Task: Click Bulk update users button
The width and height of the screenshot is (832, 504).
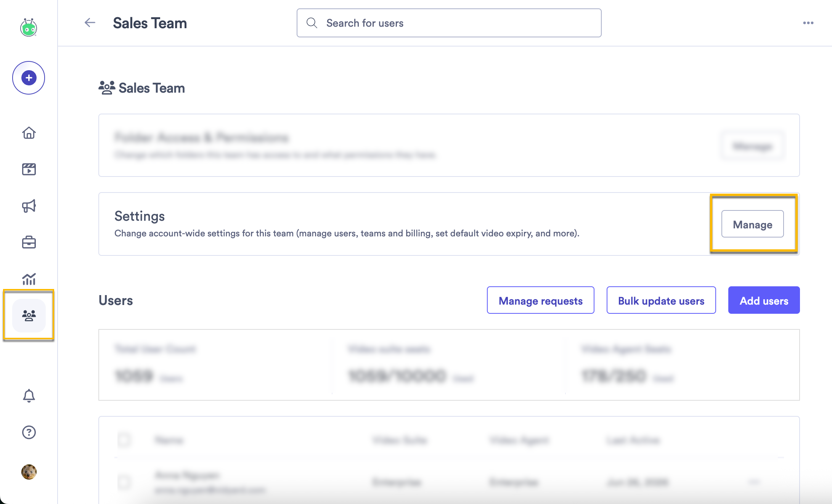Action: 661,300
